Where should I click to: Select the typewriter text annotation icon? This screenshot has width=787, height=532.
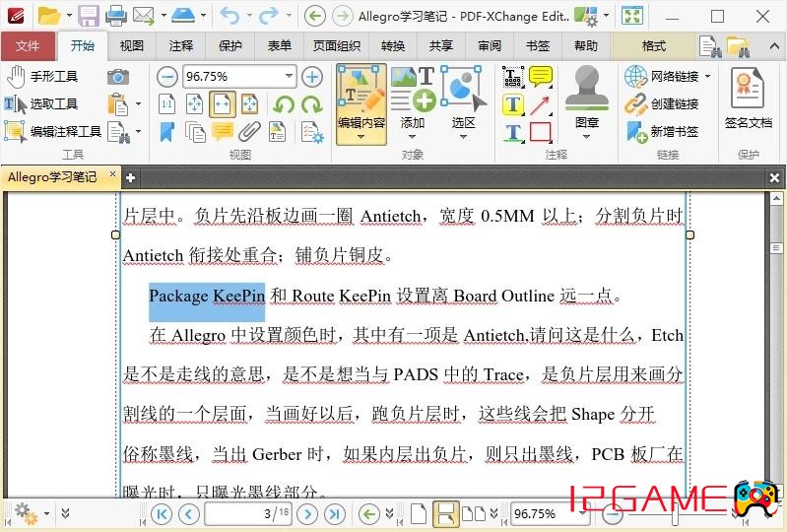(513, 77)
